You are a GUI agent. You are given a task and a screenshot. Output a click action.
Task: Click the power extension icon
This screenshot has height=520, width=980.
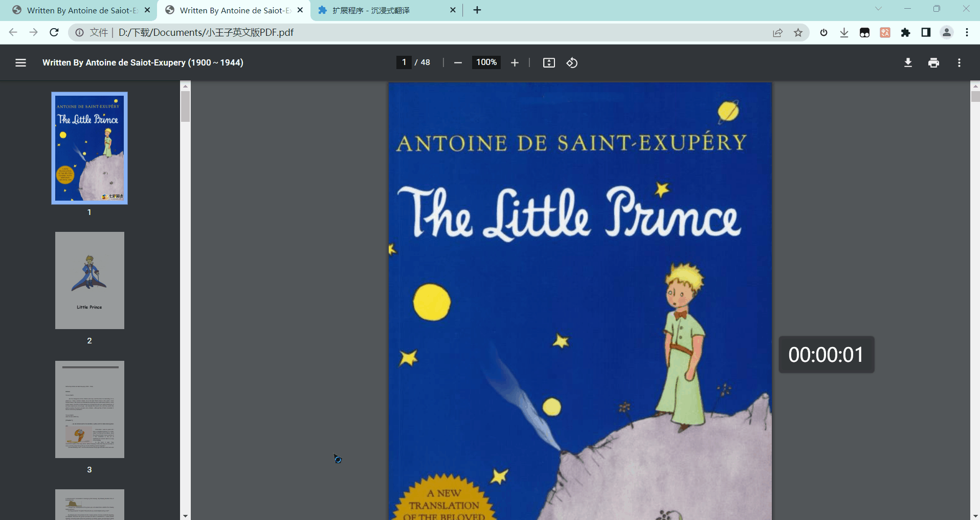click(x=823, y=33)
